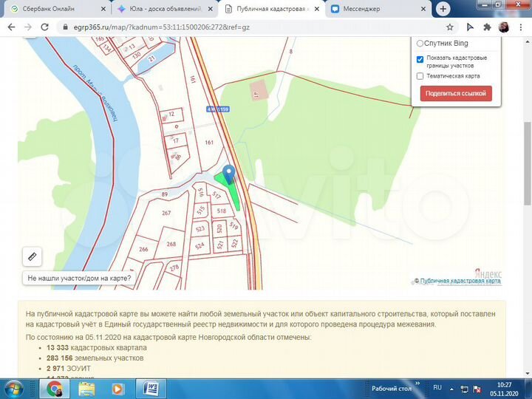Viewport: 532px width, 399px height.
Task: Select the Спутник Bing radio option
Action: pos(420,44)
